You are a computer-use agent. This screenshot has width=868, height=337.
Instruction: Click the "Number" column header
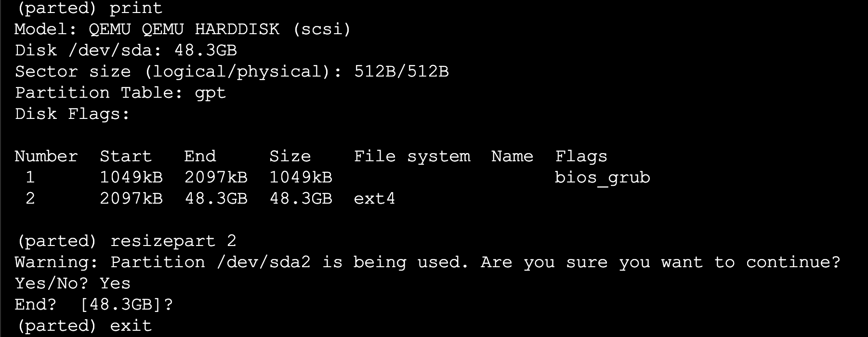(46, 156)
